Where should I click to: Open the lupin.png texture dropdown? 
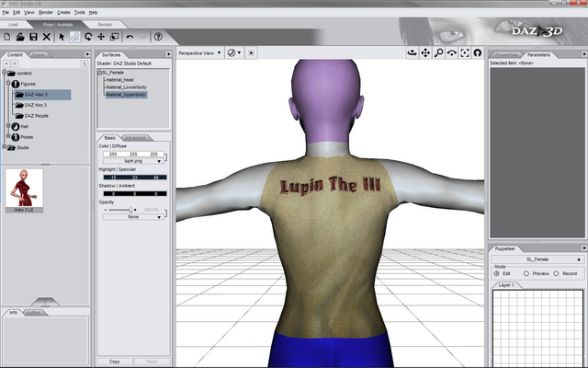(x=133, y=161)
